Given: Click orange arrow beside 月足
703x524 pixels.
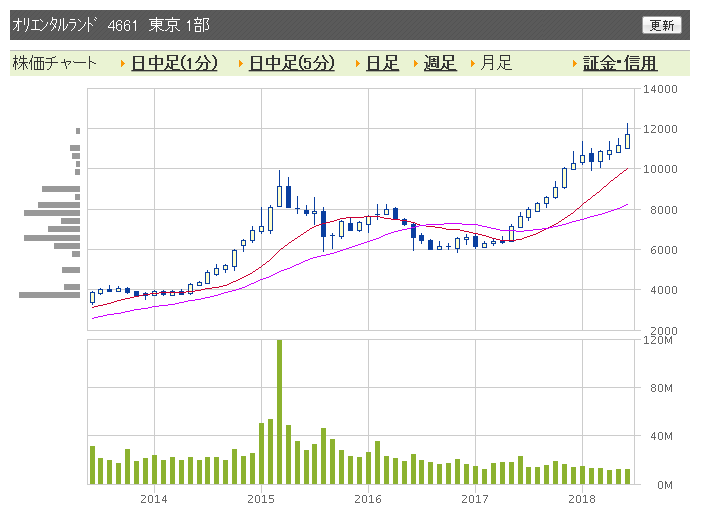Looking at the screenshot, I should 473,64.
